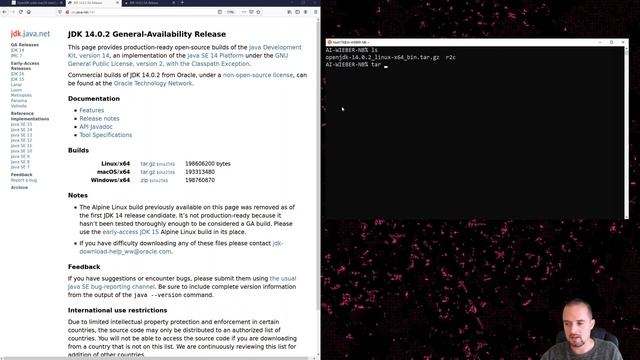
Task: Open the Linux/x64 sha256 checksum link
Action: pyautogui.click(x=166, y=164)
